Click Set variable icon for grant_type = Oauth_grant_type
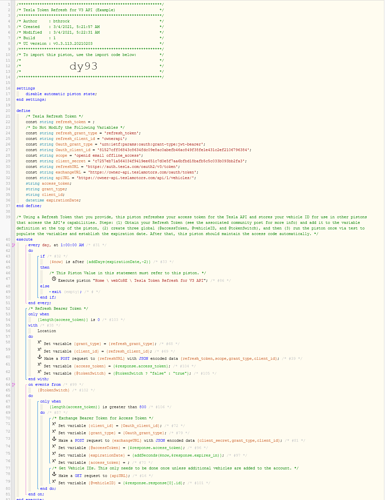This screenshot has height=500, width=387. 54,432
